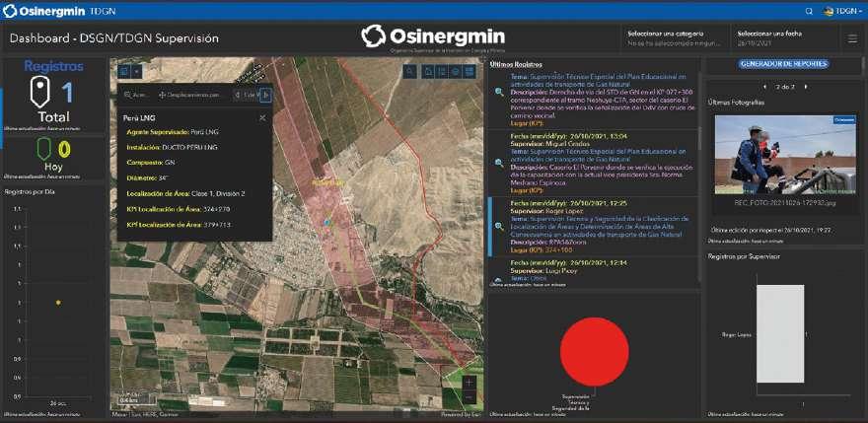Click the 'Dashboard - DSGN/TDGN Supervisión' title
Image resolution: width=868 pixels, height=423 pixels.
click(x=114, y=38)
